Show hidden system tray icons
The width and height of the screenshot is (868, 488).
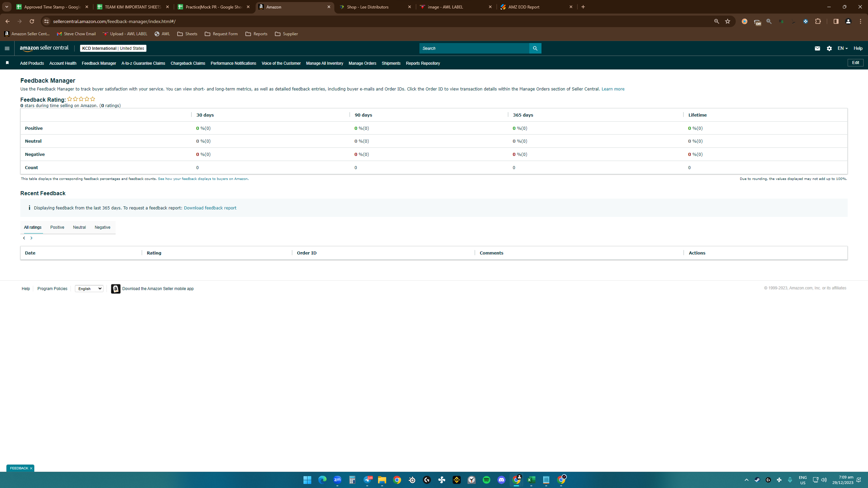(746, 480)
